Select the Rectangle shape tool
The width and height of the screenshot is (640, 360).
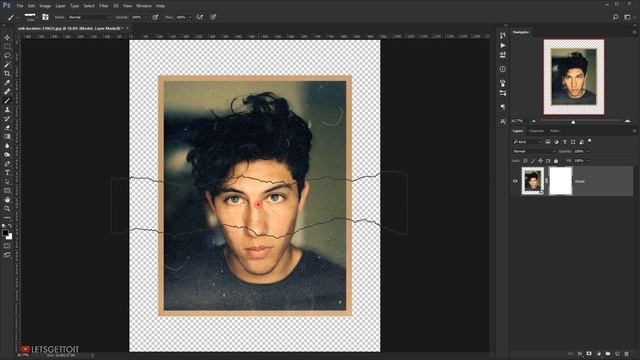(x=7, y=191)
